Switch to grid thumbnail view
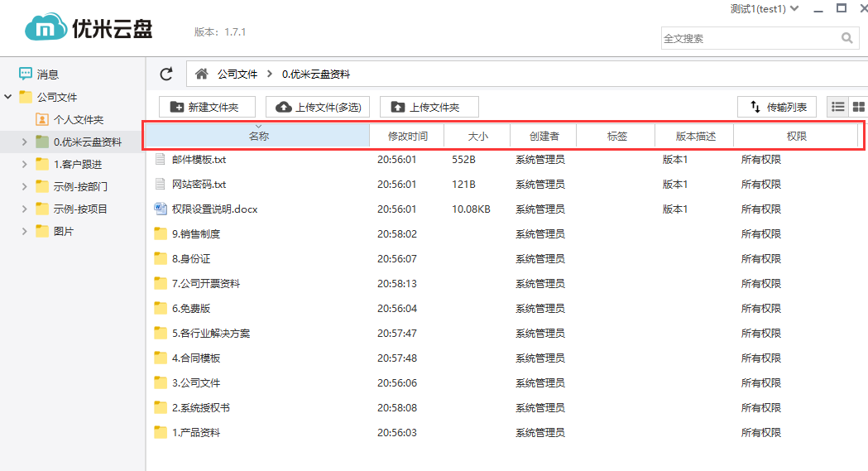Viewport: 868px width, 471px height. pyautogui.click(x=858, y=107)
